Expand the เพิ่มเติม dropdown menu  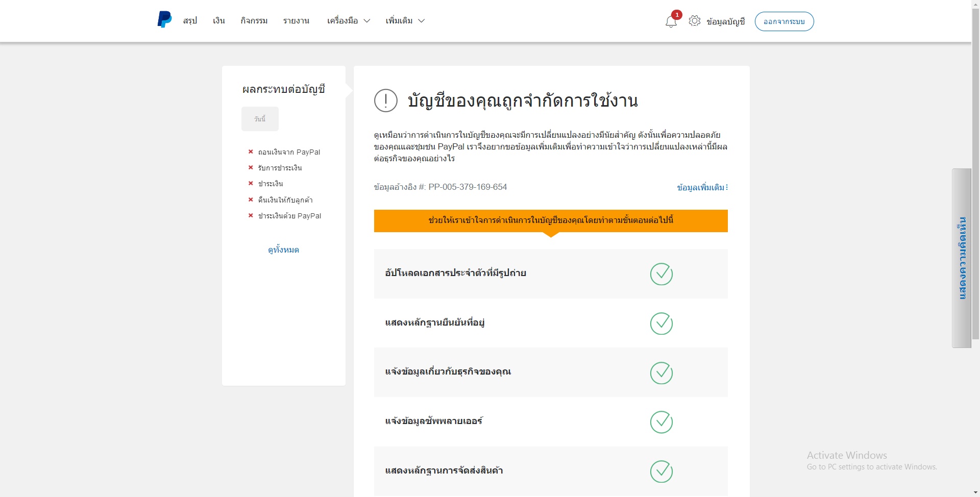point(405,21)
